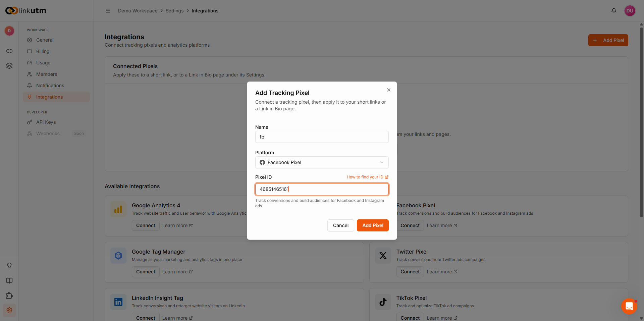Select Integrations in the sidebar
644x321 pixels.
[56, 97]
